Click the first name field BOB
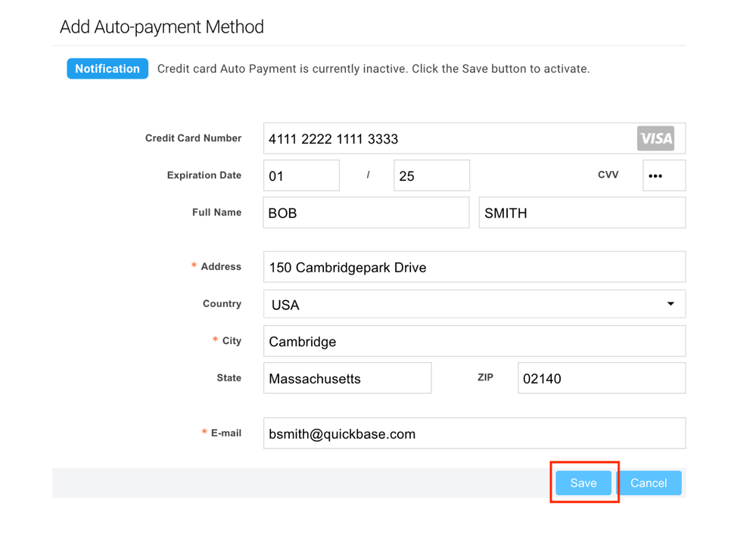The image size is (756, 549). pos(366,212)
